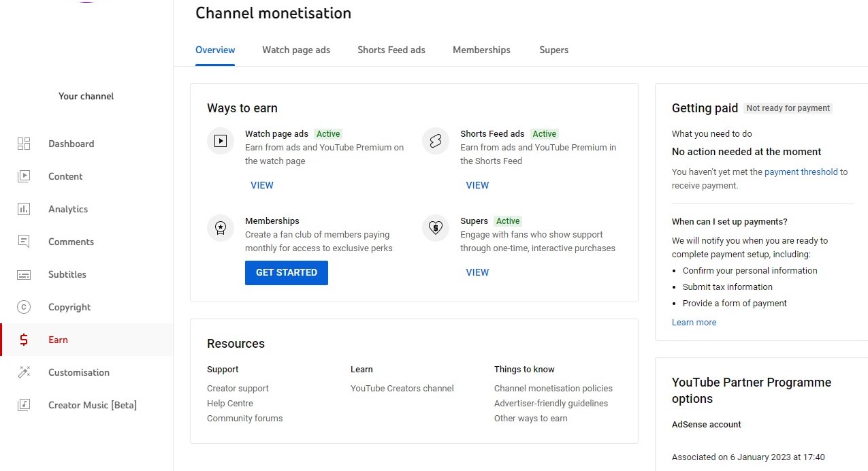Open Analytics via its bar chart icon
868x471 pixels.
[24, 209]
